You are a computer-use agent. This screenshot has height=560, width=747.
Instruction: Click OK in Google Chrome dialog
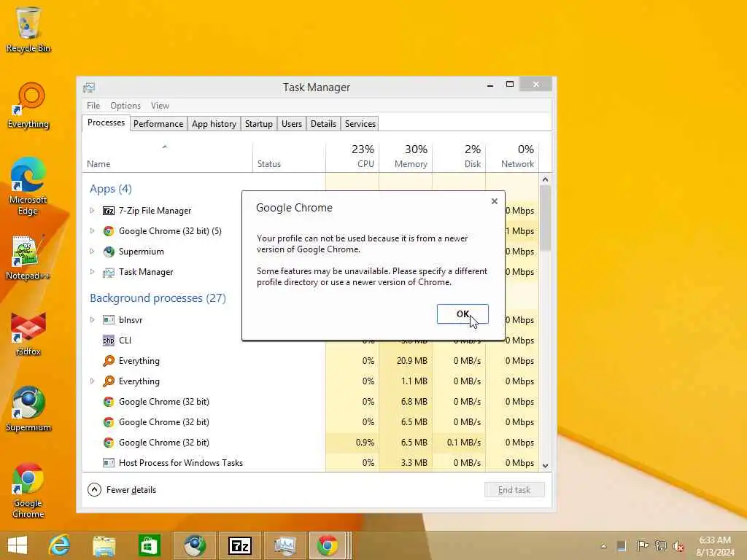tap(462, 314)
